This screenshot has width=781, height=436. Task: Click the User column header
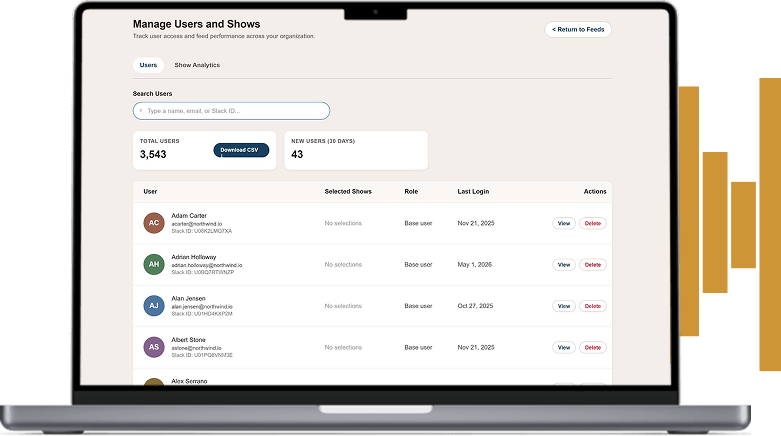(x=150, y=191)
